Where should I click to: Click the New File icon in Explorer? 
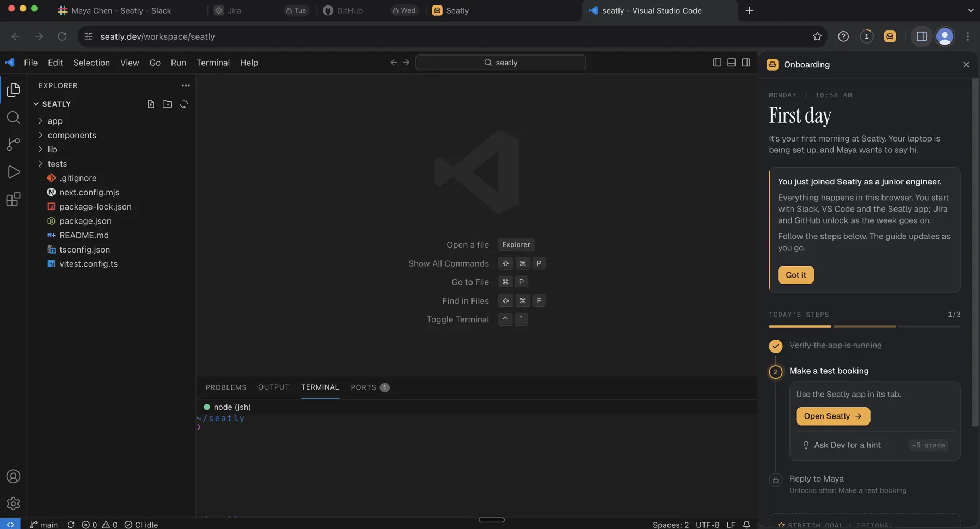point(151,104)
